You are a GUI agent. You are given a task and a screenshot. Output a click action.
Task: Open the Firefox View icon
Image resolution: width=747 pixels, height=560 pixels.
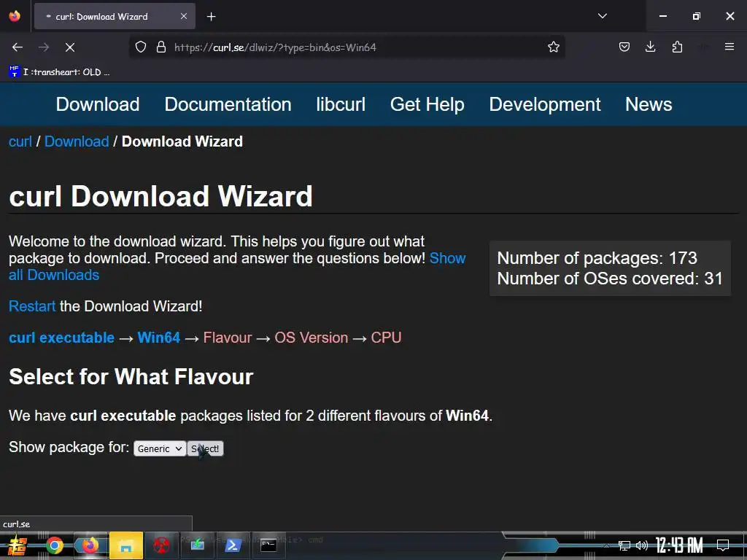click(15, 16)
